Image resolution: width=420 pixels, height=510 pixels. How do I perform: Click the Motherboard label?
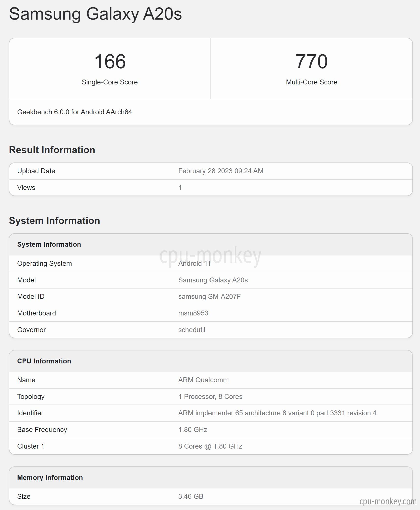click(x=36, y=313)
